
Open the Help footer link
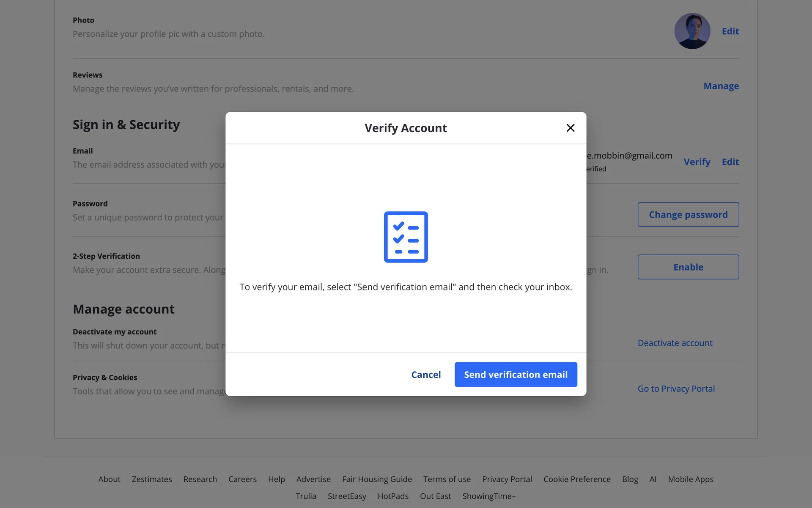[276, 479]
